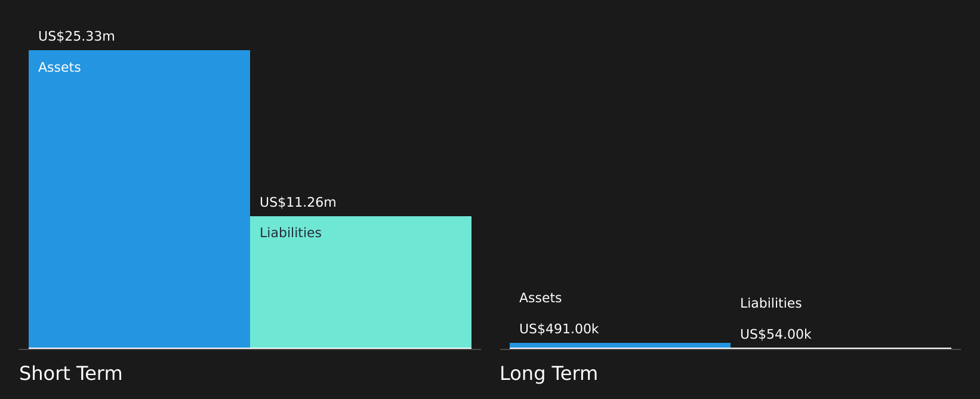Click the thin white Long Term Liabilities bar
Image resolution: width=980 pixels, height=399 pixels.
coord(841,348)
